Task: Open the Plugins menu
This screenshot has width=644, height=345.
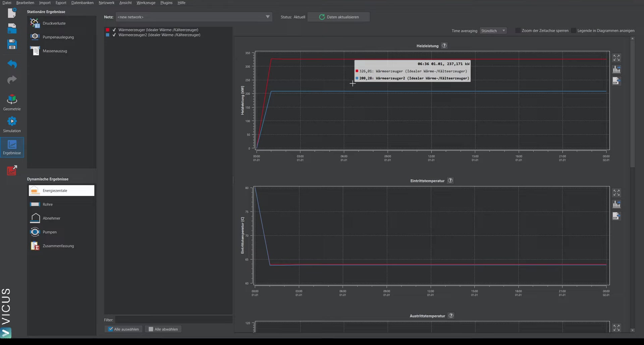Action: coord(166,3)
